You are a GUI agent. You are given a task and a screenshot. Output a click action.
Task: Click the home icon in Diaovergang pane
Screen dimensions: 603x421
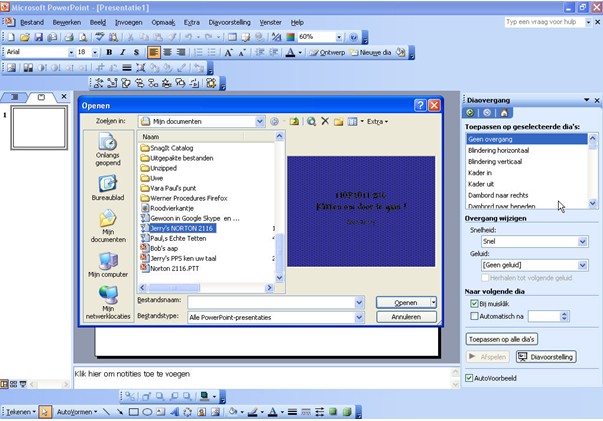(503, 113)
